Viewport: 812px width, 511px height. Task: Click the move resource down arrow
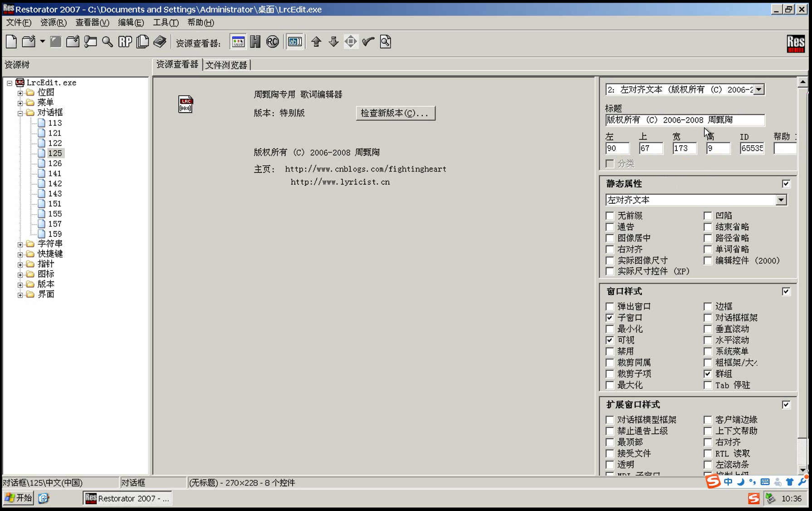coord(333,42)
